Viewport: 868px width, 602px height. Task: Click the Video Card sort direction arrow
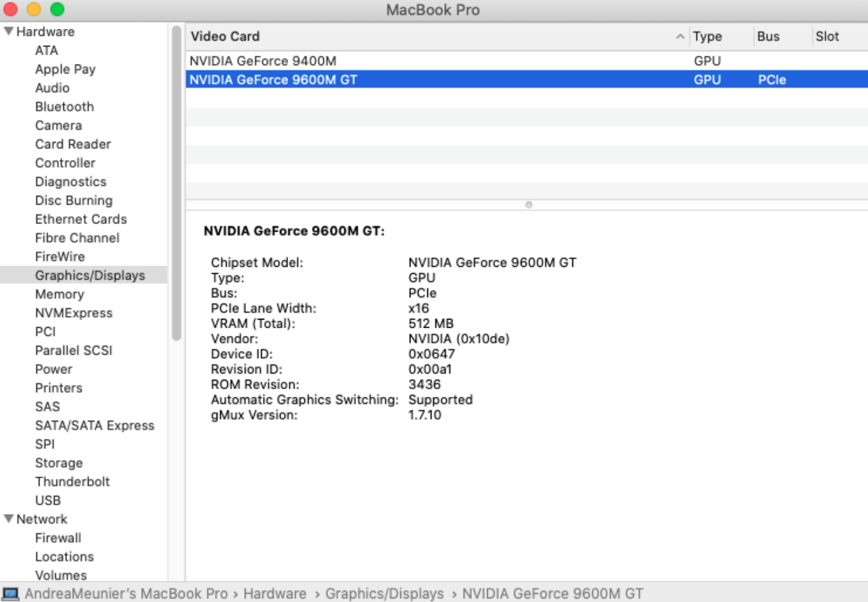click(x=680, y=36)
